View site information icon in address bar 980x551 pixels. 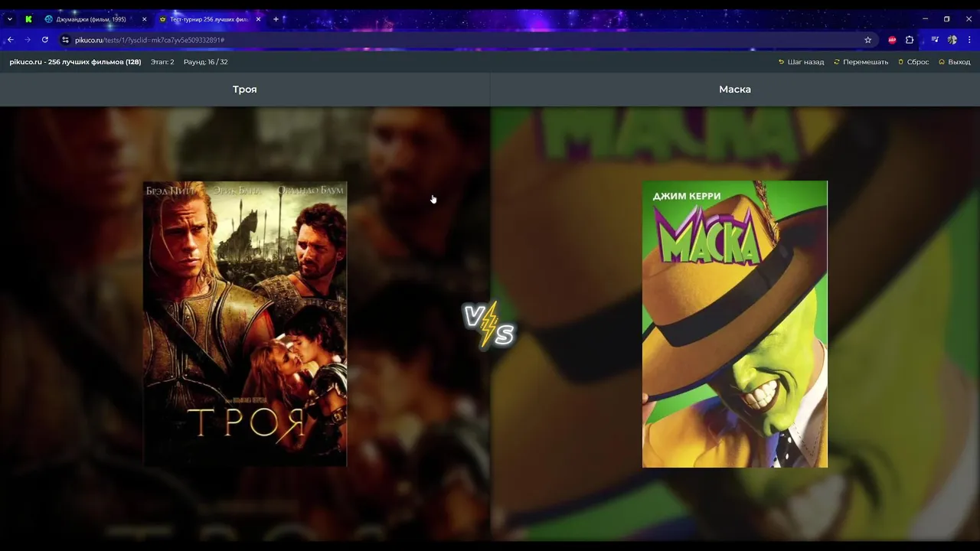click(65, 40)
